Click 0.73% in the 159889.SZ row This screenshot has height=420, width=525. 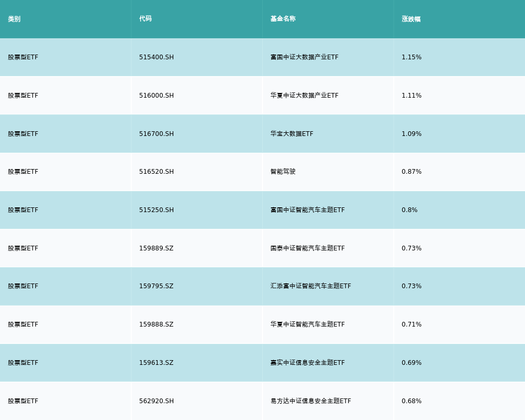[412, 248]
